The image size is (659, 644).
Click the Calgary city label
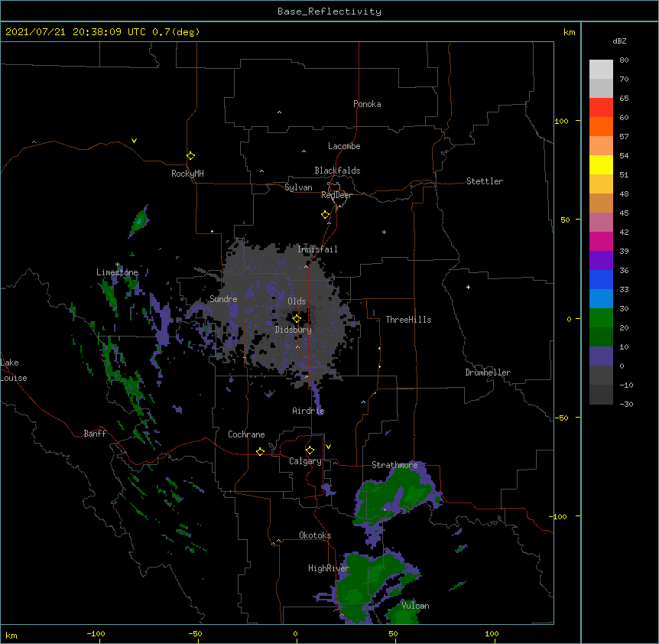(305, 461)
